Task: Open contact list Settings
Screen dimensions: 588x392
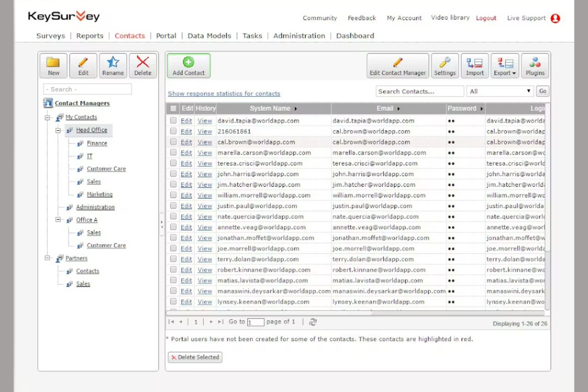Action: [445, 66]
